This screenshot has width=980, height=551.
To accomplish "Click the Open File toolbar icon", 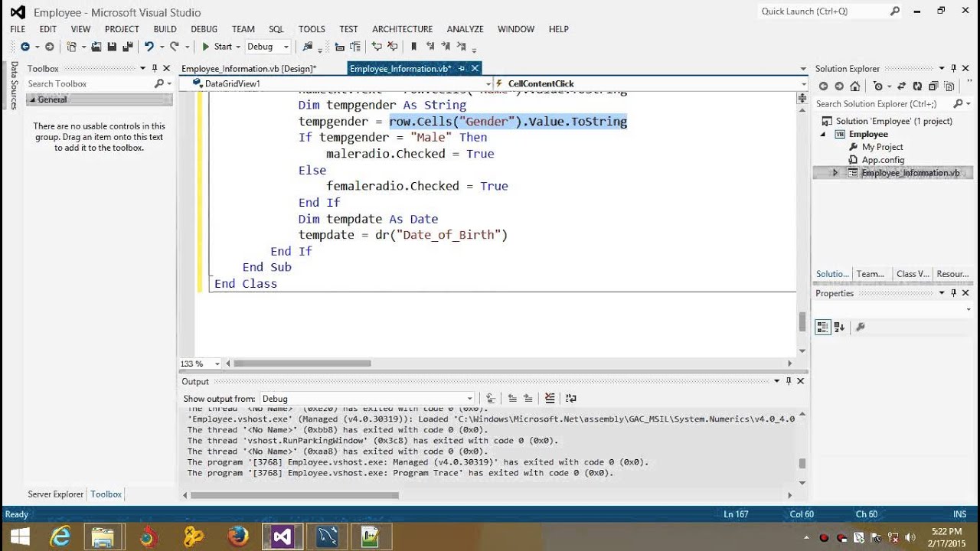I will (x=96, y=47).
